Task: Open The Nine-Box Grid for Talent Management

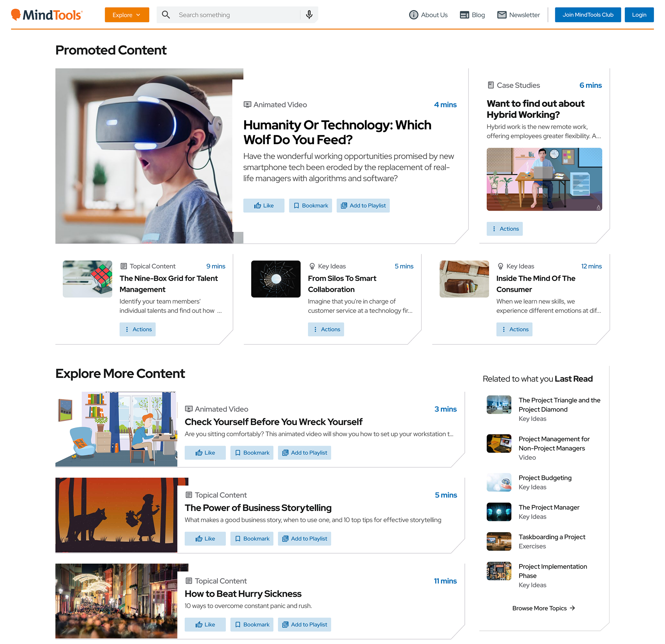Action: coord(169,284)
